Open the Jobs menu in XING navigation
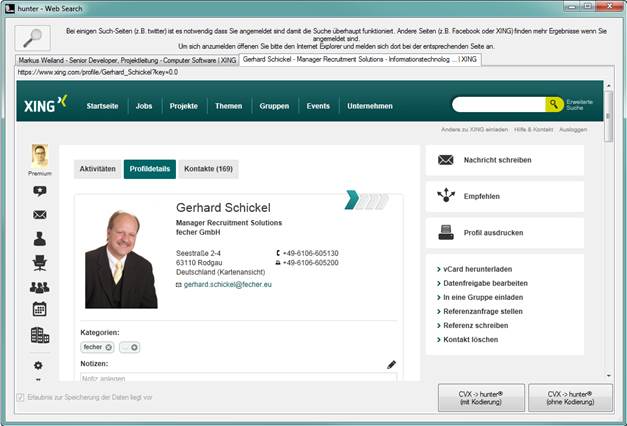Image resolution: width=627 pixels, height=426 pixels. (x=144, y=105)
